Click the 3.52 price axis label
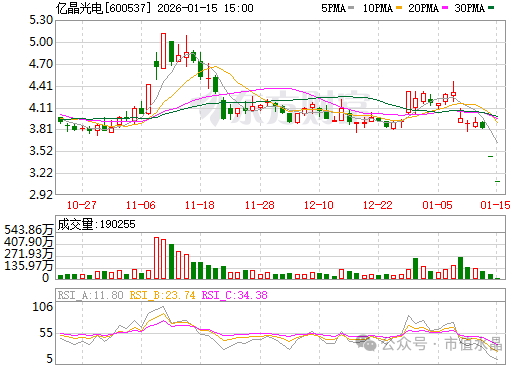The height and width of the screenshot is (365, 520). [x=41, y=151]
